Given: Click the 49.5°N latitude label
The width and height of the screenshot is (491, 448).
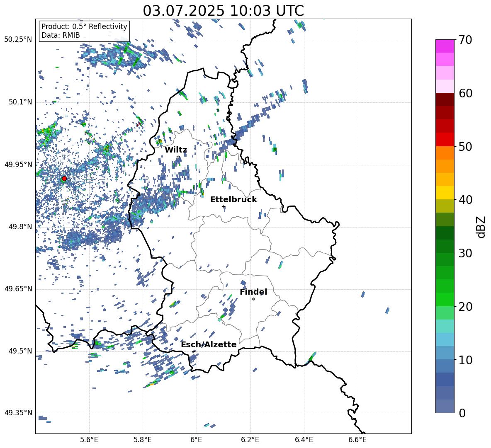Looking at the screenshot, I should coord(20,351).
